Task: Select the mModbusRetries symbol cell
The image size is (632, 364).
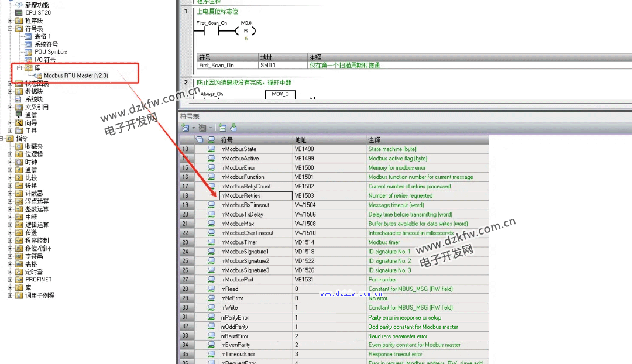Action: pyautogui.click(x=255, y=196)
